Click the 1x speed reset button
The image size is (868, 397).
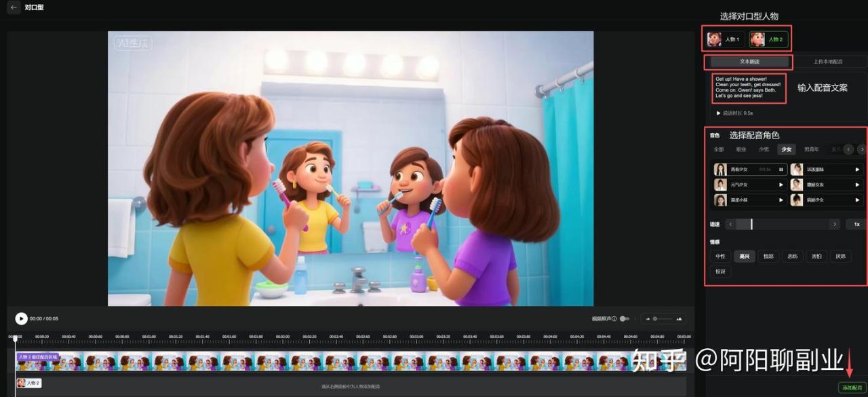(856, 224)
